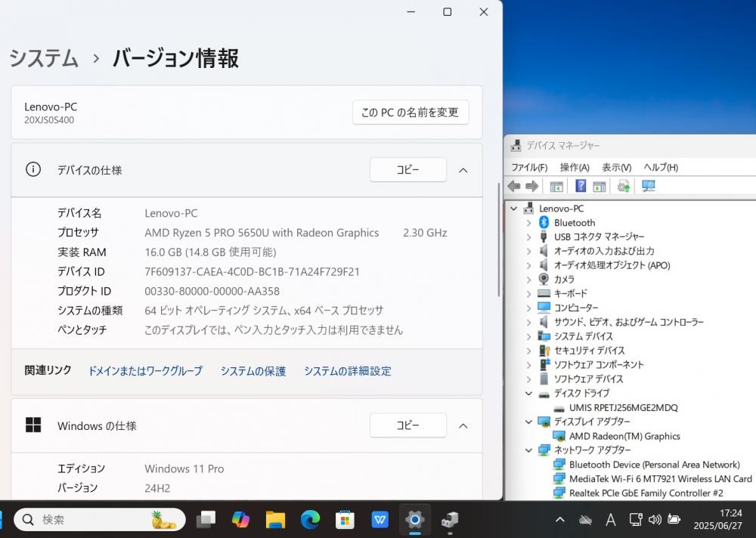Select Realtek PCIe GbE Family Controller #2
This screenshot has height=538, width=756.
[646, 493]
